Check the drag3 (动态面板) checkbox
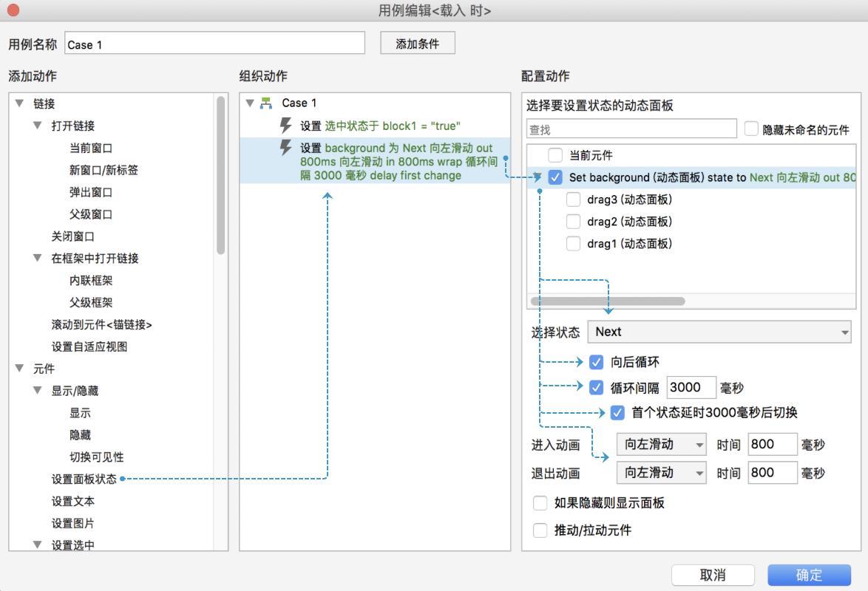The height and width of the screenshot is (591, 868). coord(574,199)
